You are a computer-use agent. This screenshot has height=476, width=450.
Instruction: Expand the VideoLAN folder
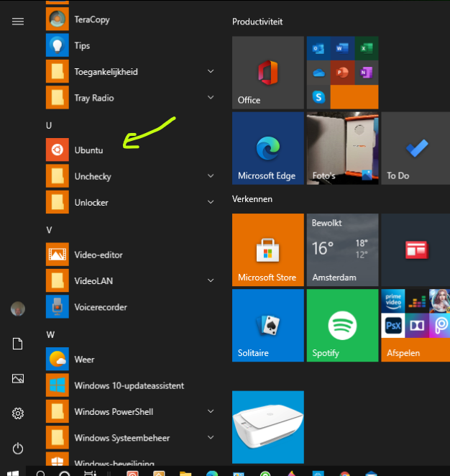(211, 281)
